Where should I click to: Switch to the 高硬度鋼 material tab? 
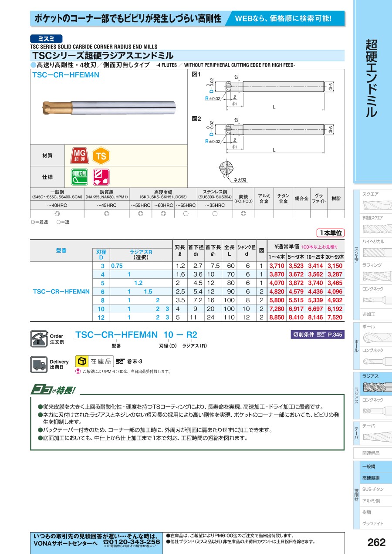tap(372, 478)
